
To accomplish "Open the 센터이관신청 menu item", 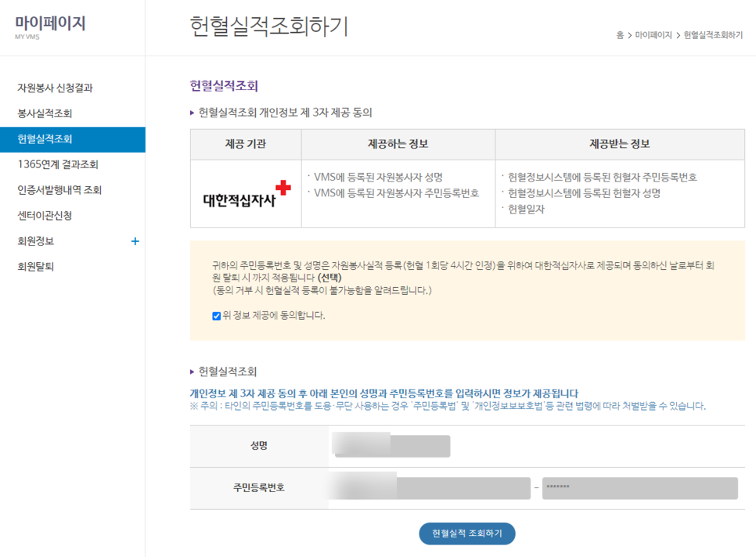I will [x=45, y=215].
